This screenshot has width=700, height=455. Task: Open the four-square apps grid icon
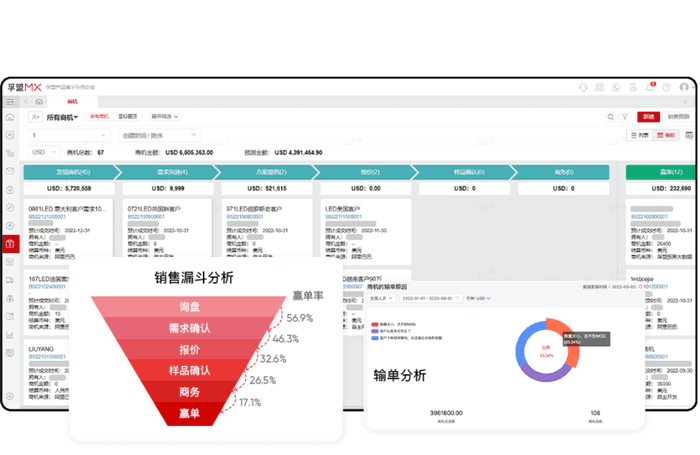(600, 88)
